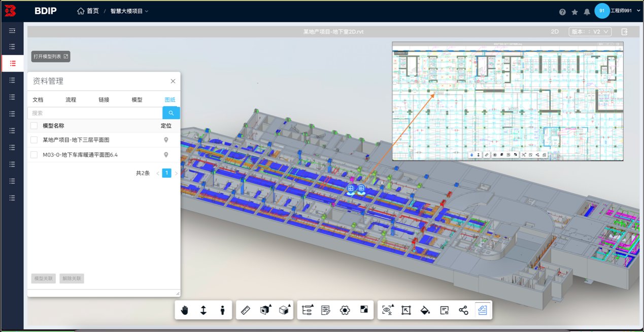
Task: Open the 工程师991 user avatar
Action: (x=602, y=11)
